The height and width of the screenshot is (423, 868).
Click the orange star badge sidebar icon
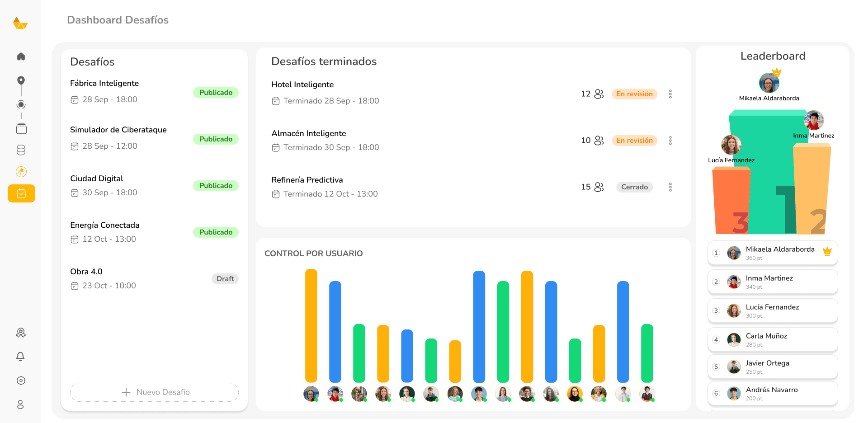[x=21, y=172]
